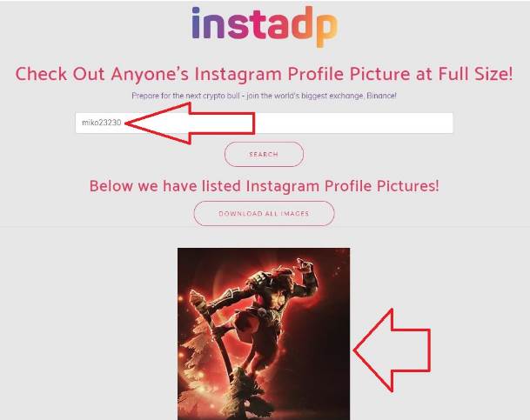Image resolution: width=530 pixels, height=420 pixels.
Task: Select the 'Below we have listed' subheading
Action: point(264,186)
